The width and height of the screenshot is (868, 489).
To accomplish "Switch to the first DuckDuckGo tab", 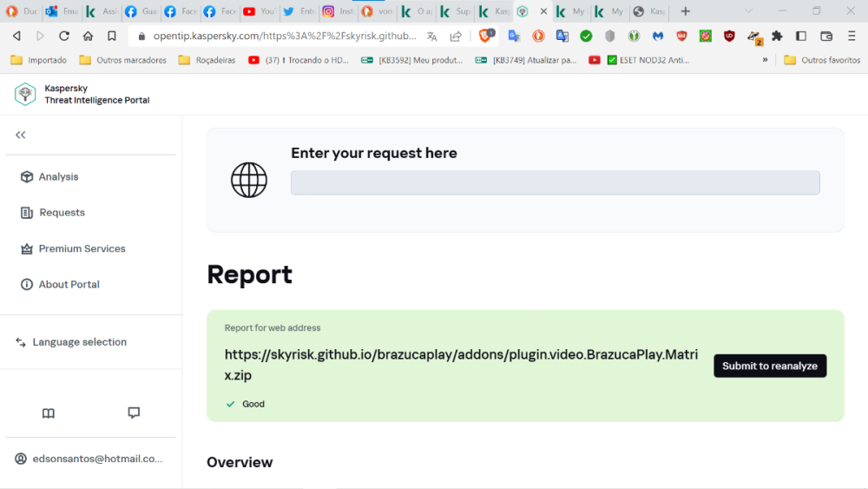I will pos(23,11).
